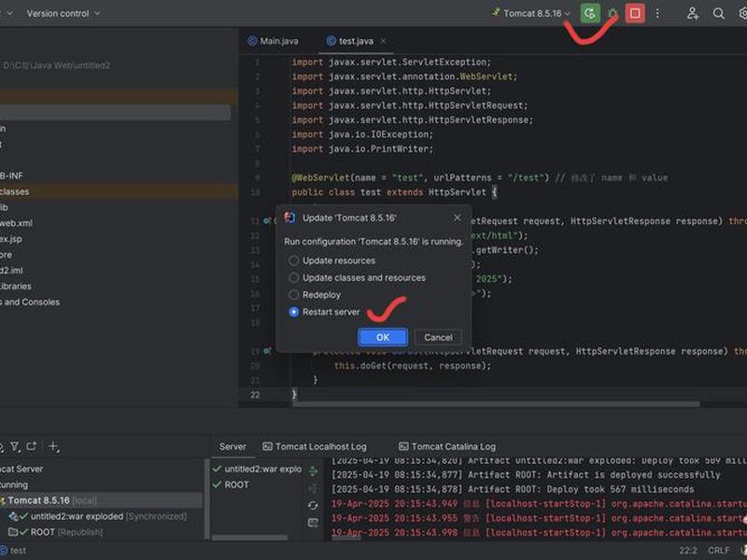Confirm the dialog with OK
This screenshot has width=747, height=560.
[383, 337]
